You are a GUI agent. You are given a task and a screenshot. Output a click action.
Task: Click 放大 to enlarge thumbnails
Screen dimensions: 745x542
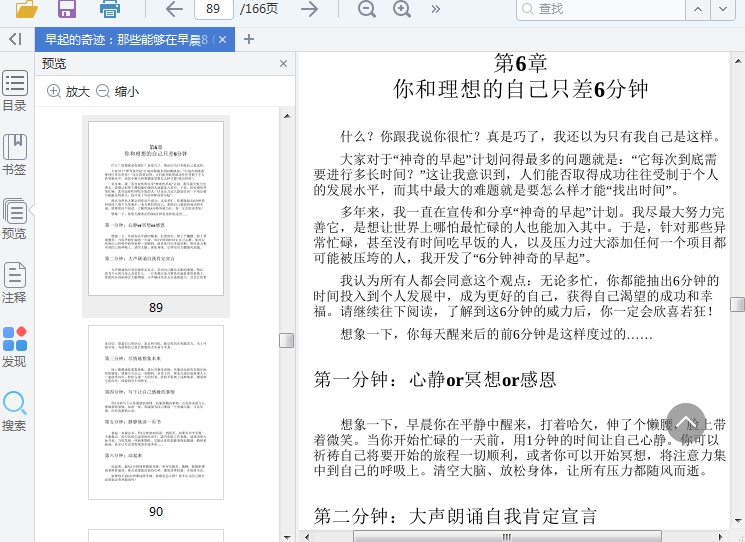[69, 91]
